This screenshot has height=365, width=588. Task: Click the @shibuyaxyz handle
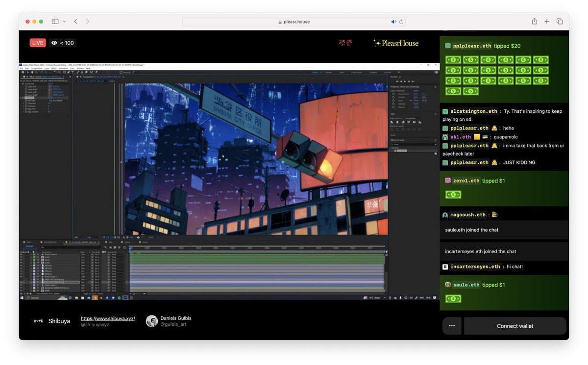point(95,325)
